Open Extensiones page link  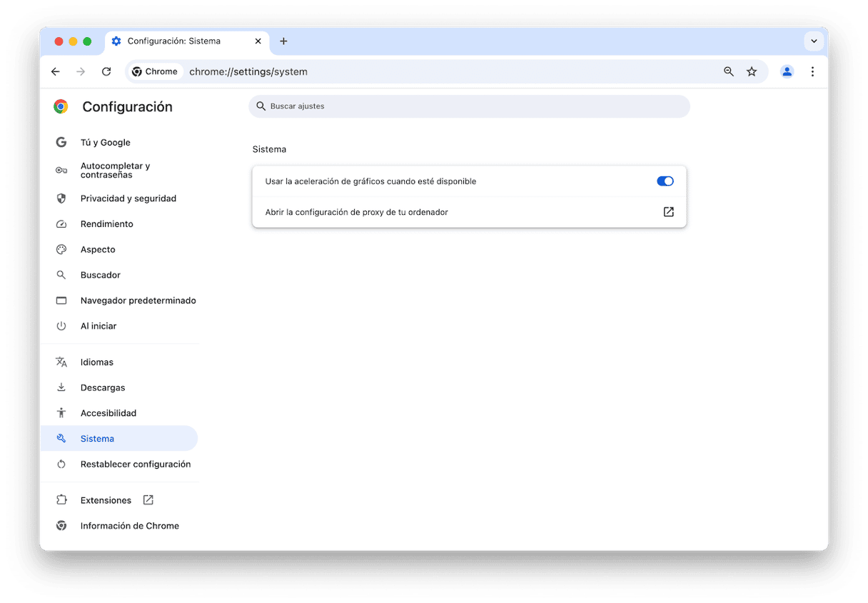click(x=118, y=500)
